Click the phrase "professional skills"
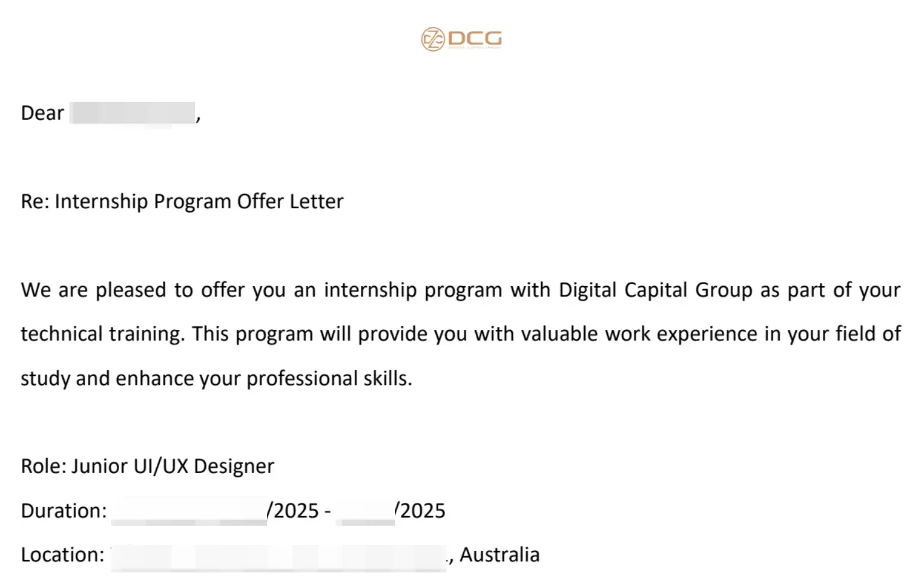Viewport: 924px width, 582px height. pos(329,378)
